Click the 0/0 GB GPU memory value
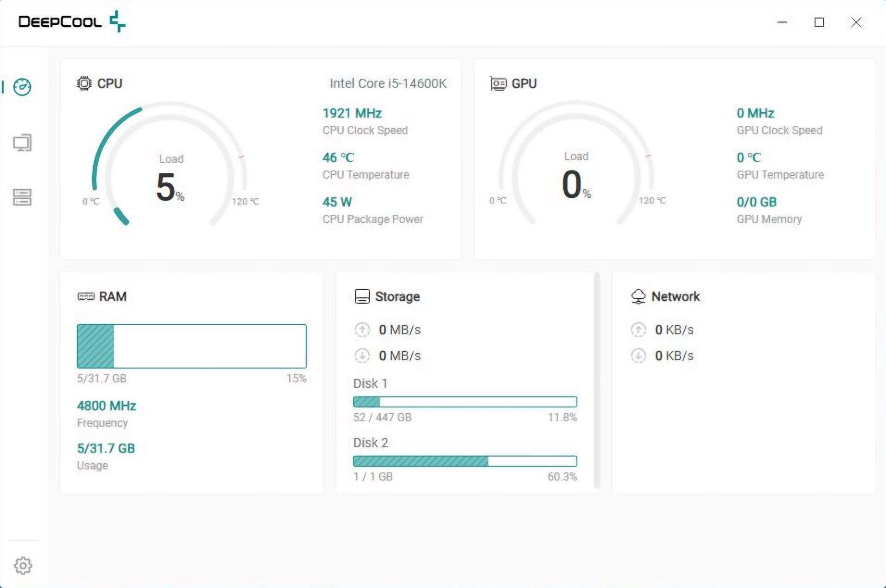 [x=757, y=202]
